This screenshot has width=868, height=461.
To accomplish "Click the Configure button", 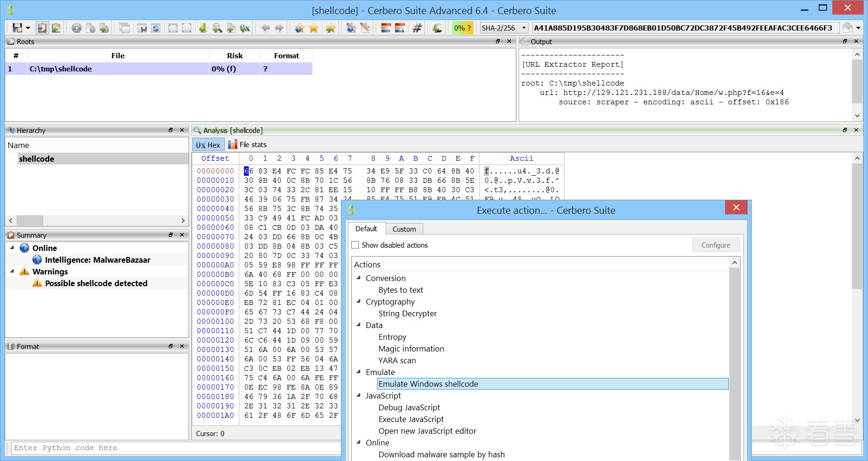I will point(715,245).
